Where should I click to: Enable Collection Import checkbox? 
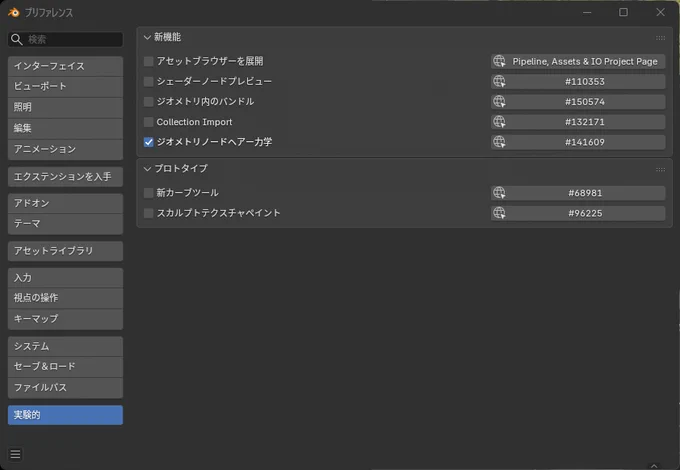pos(148,122)
